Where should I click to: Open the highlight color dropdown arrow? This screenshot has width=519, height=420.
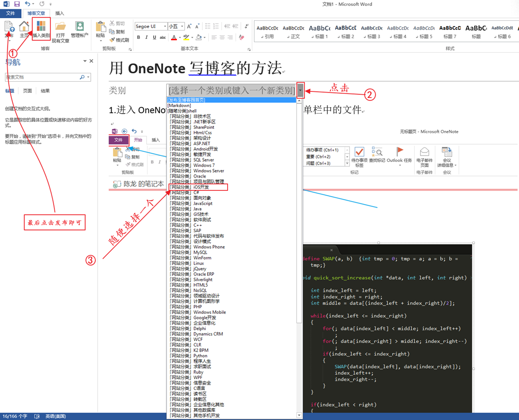click(192, 37)
